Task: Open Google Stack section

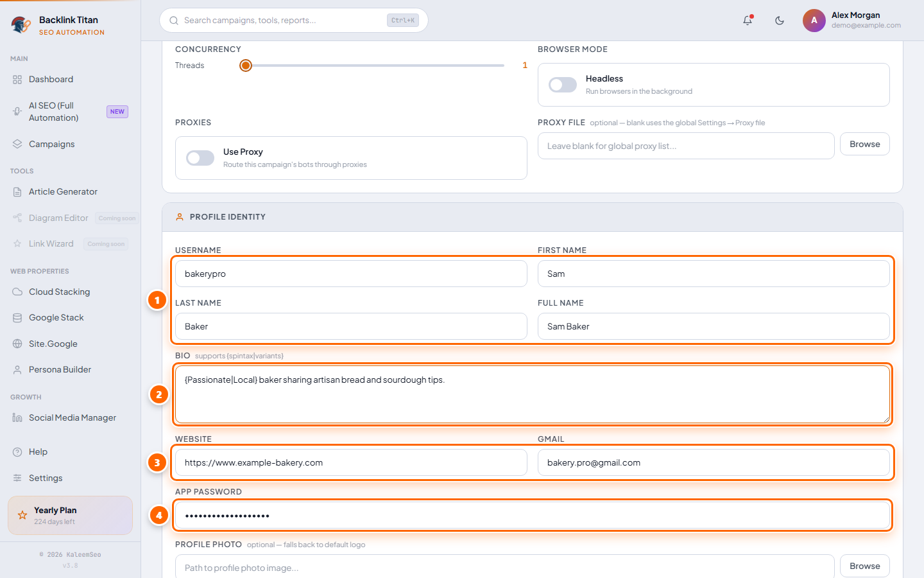Action: (70, 318)
